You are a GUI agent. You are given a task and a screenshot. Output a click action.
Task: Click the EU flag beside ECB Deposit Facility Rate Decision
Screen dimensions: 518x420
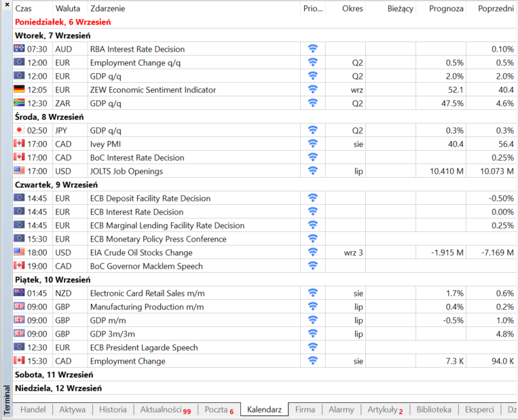click(19, 197)
